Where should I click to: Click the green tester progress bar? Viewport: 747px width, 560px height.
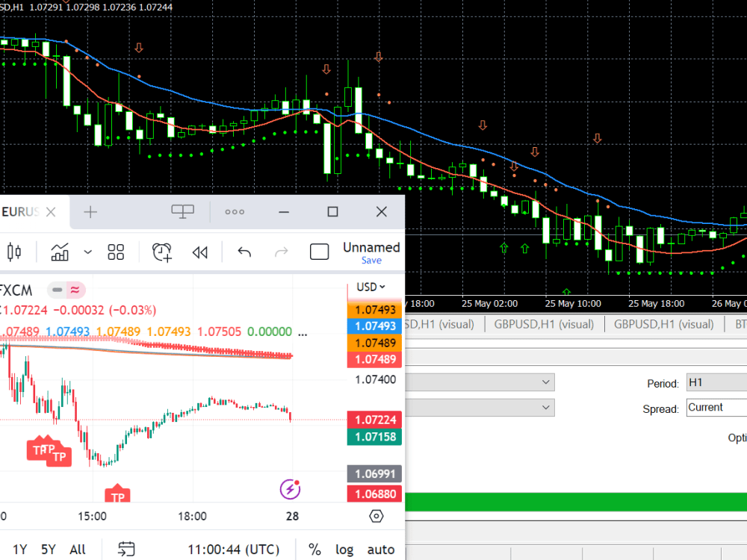[576, 502]
